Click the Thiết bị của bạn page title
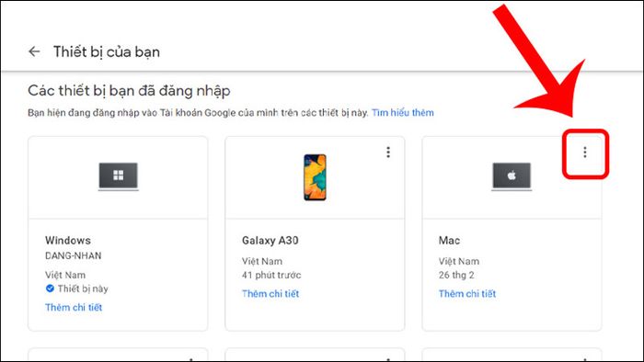The height and width of the screenshot is (362, 644). coord(107,52)
